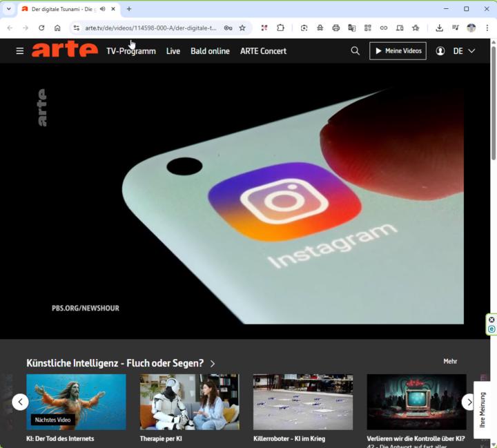Screen dimensions: 497x448
Task: Open the ARTE hamburger menu
Action: tap(19, 50)
